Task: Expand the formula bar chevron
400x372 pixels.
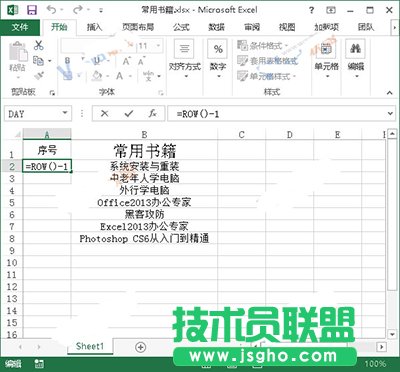Action: [x=390, y=114]
